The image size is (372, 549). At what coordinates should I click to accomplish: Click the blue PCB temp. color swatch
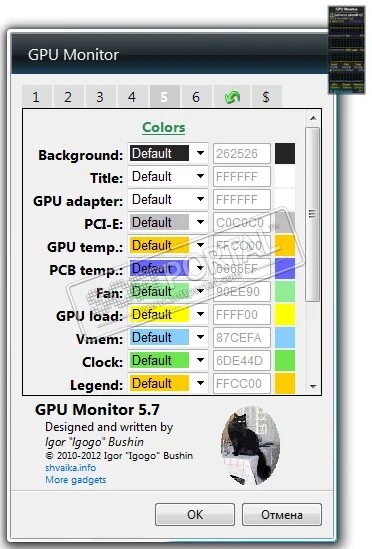pos(285,269)
